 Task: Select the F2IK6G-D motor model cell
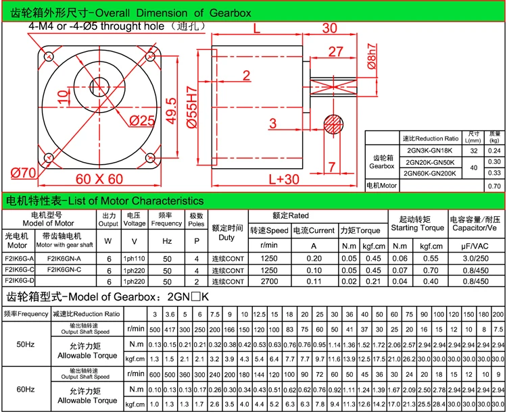click(19, 280)
